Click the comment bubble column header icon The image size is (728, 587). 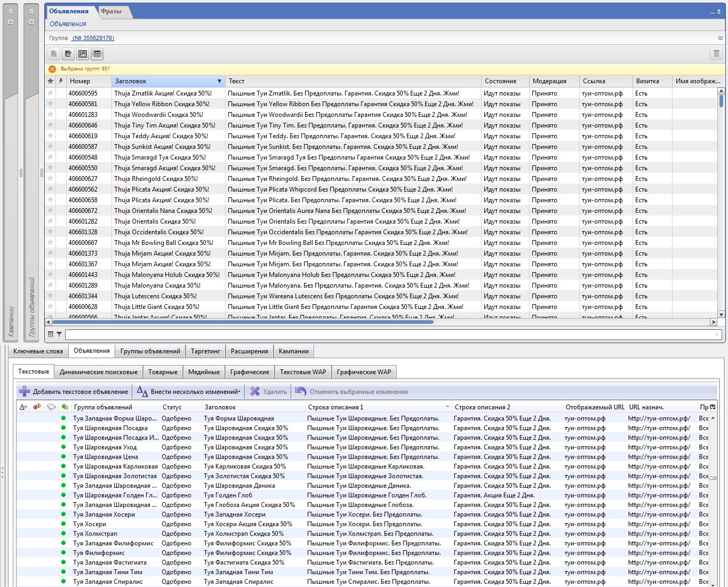click(51, 407)
